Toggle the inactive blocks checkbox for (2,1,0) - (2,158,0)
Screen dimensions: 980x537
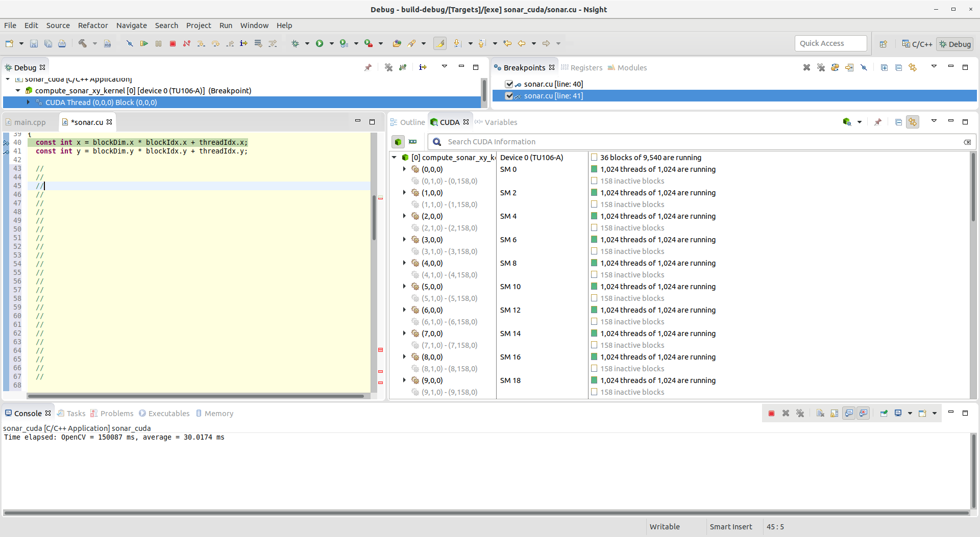pyautogui.click(x=594, y=228)
